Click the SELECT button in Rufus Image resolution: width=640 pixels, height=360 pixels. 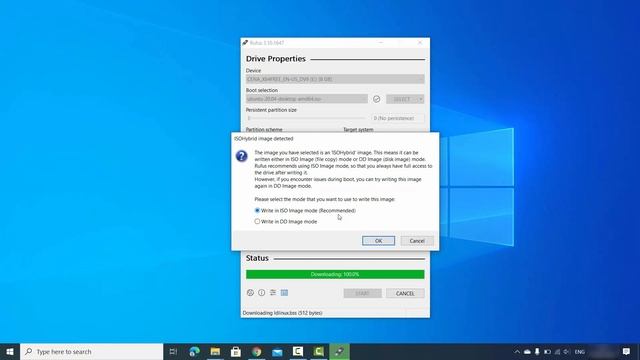[x=402, y=99]
